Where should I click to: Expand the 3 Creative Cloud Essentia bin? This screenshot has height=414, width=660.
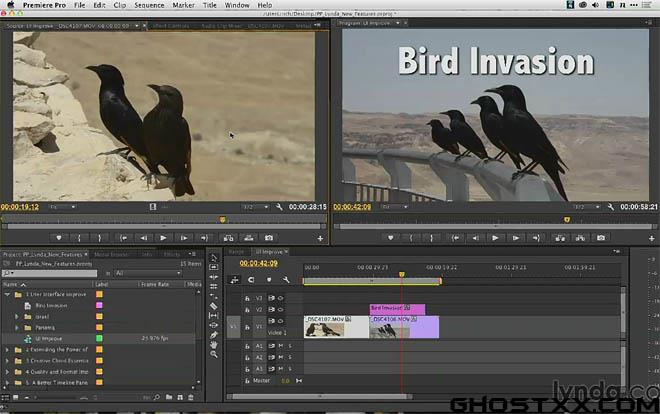(x=7, y=361)
